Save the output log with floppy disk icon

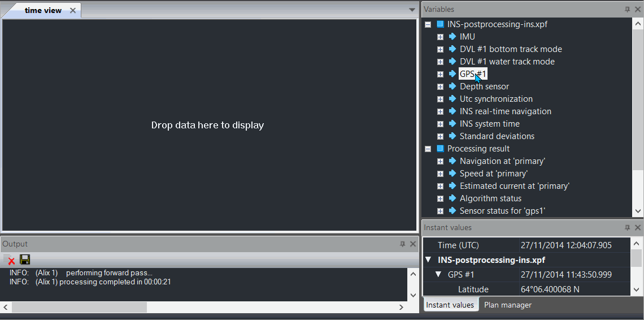coord(25,260)
